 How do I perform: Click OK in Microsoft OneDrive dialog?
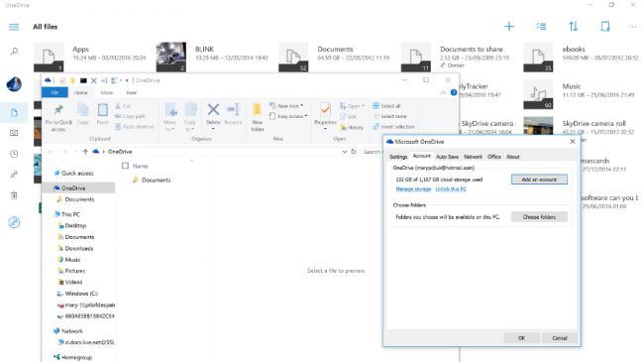click(x=521, y=338)
